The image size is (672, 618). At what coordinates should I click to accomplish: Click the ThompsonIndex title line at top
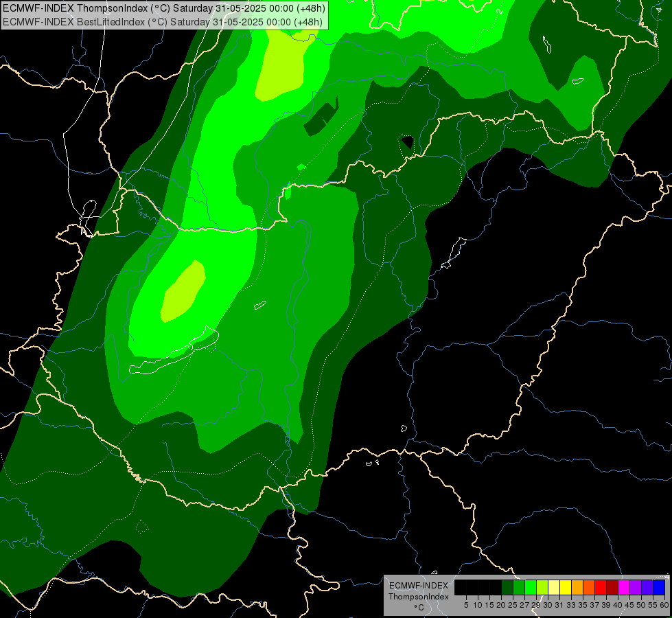pos(164,8)
